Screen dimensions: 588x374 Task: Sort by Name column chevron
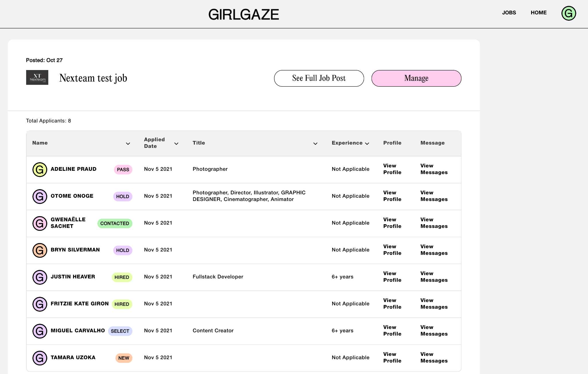point(128,144)
